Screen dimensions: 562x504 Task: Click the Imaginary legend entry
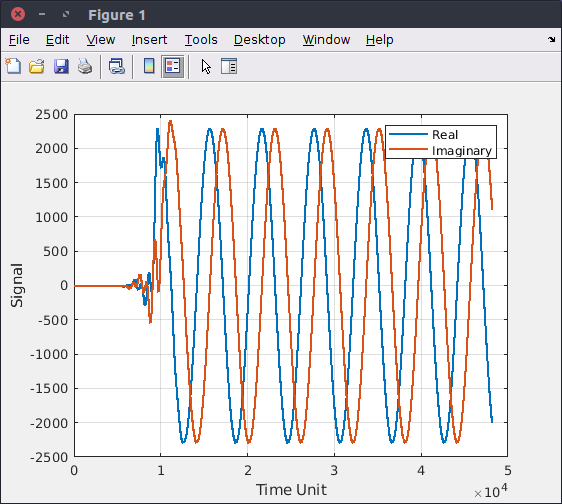[x=462, y=151]
